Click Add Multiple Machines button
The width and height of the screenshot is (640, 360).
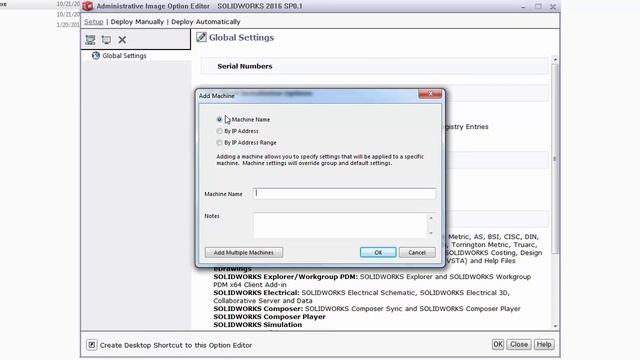coord(244,253)
